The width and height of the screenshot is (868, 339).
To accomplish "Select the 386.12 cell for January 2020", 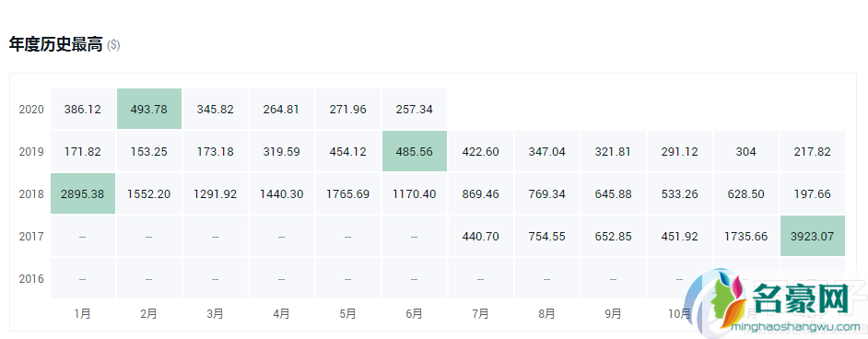I will coord(83,109).
